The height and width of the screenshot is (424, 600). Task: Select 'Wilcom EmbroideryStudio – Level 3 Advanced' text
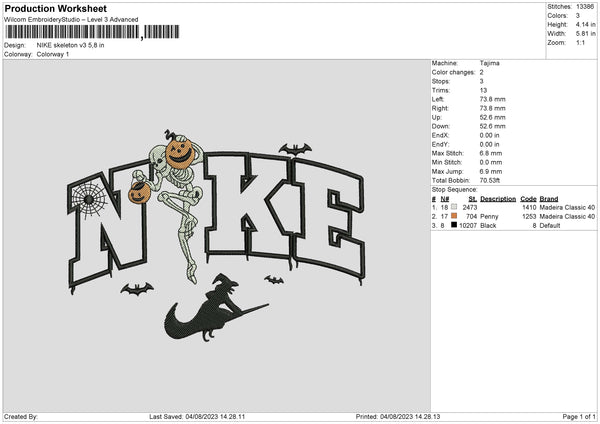71,20
